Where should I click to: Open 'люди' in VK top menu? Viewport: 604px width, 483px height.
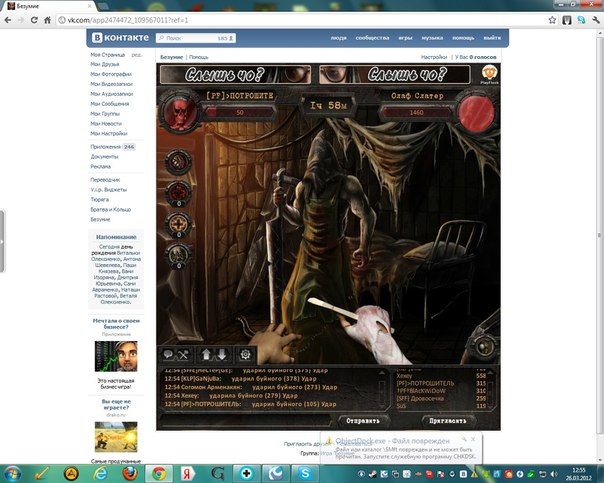click(339, 38)
